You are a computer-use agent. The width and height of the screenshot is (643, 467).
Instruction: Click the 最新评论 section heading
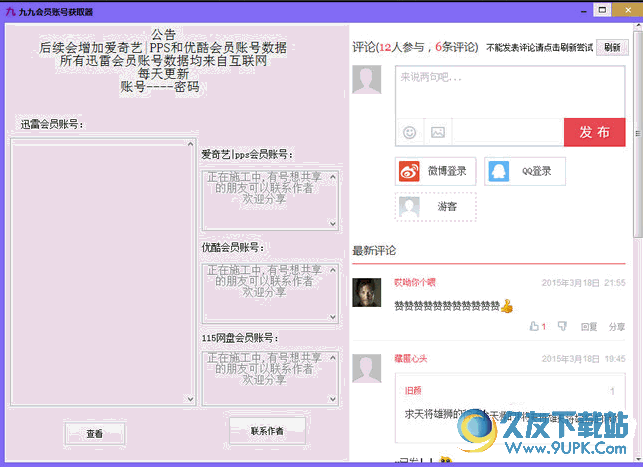click(x=374, y=251)
